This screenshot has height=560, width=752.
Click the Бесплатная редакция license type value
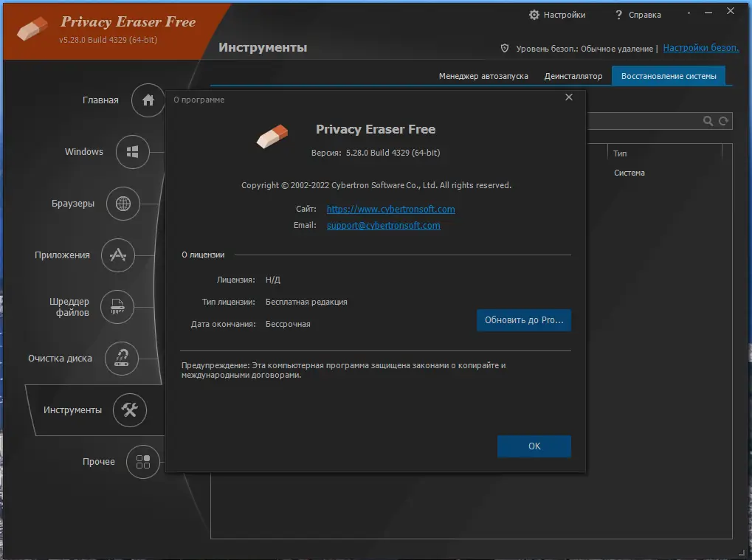click(306, 302)
